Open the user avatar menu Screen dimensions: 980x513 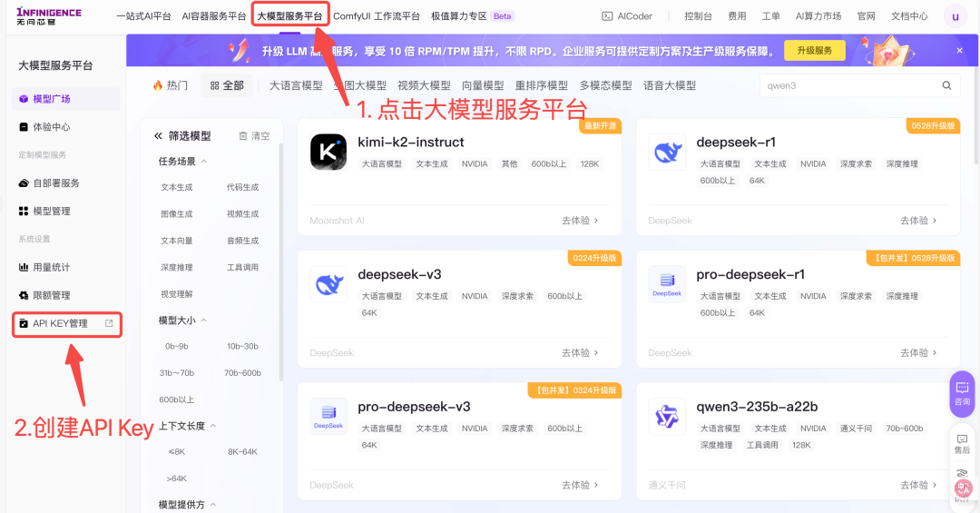tap(955, 17)
